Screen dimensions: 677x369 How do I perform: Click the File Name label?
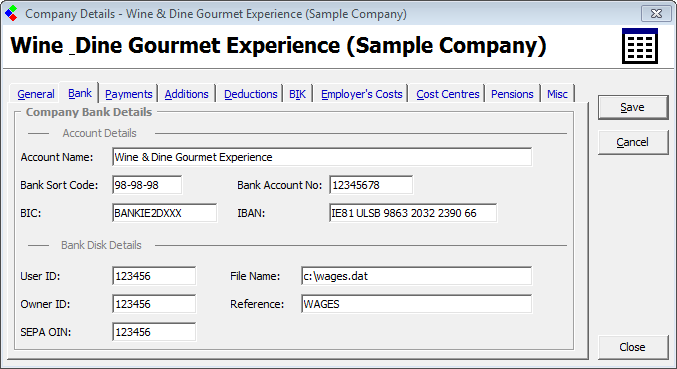coord(255,276)
